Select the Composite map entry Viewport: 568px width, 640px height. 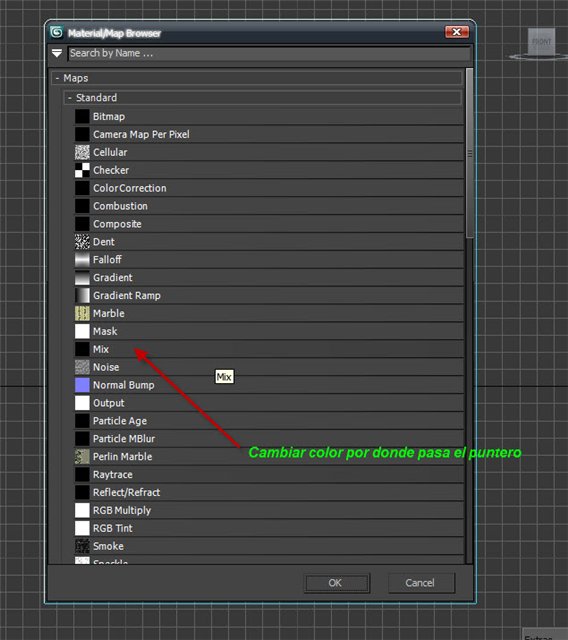coord(269,224)
